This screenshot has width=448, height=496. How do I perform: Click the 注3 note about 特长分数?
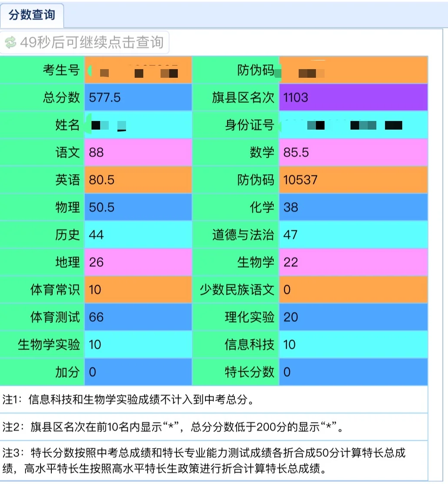click(x=204, y=461)
